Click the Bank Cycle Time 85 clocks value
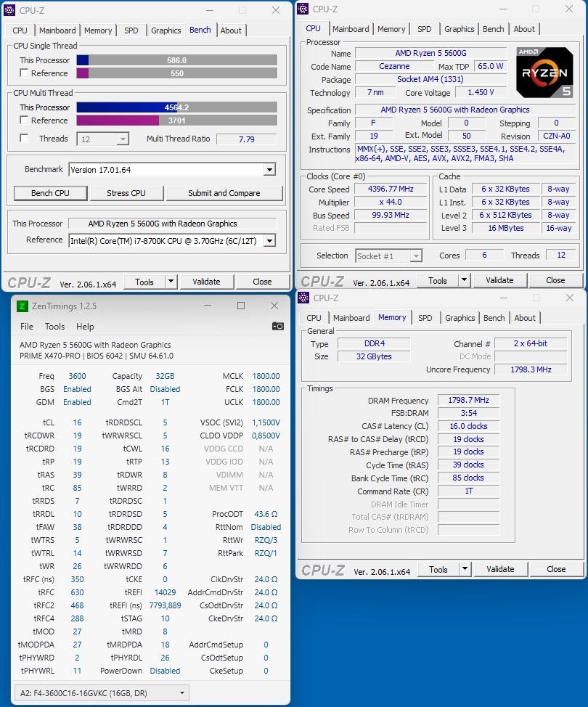 click(468, 478)
